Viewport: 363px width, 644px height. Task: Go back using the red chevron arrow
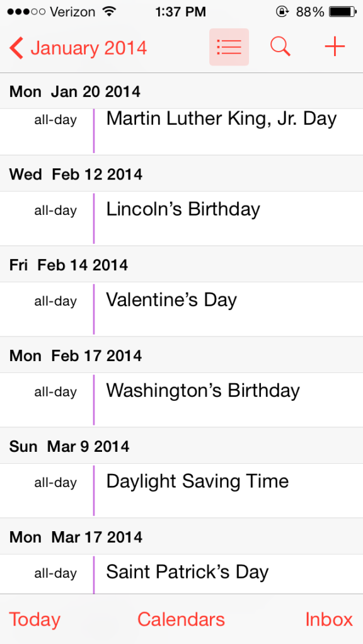click(16, 48)
